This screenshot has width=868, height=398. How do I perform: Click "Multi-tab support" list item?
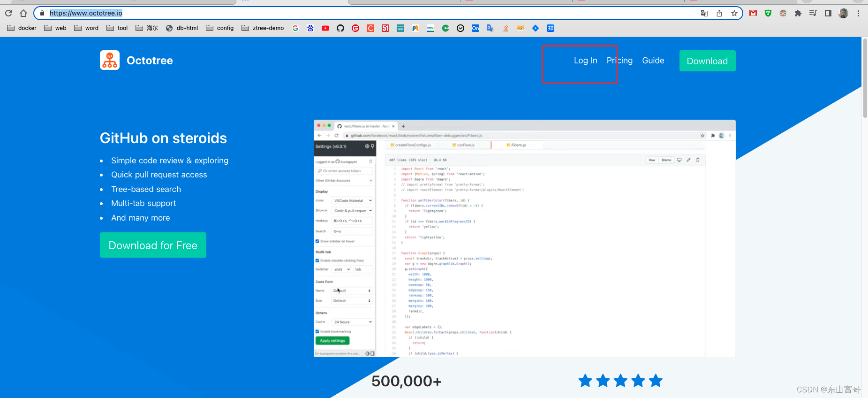[x=143, y=203]
